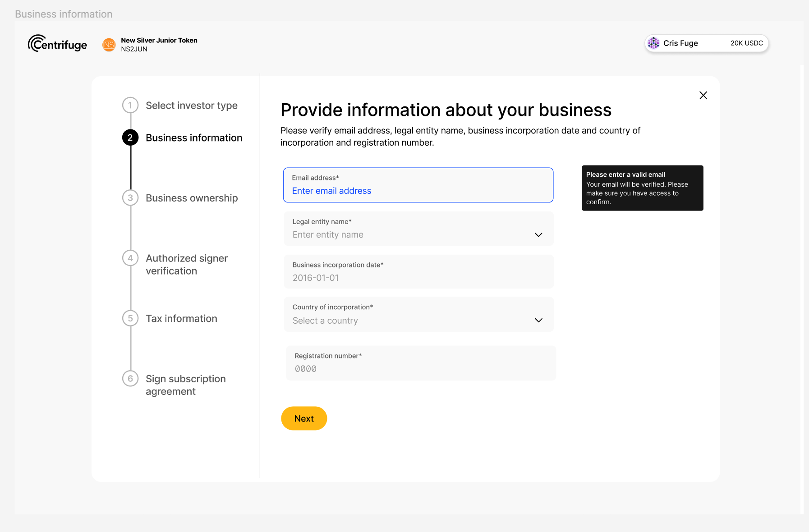Go to Authorized signer verification step
The width and height of the screenshot is (809, 532).
[x=187, y=265]
